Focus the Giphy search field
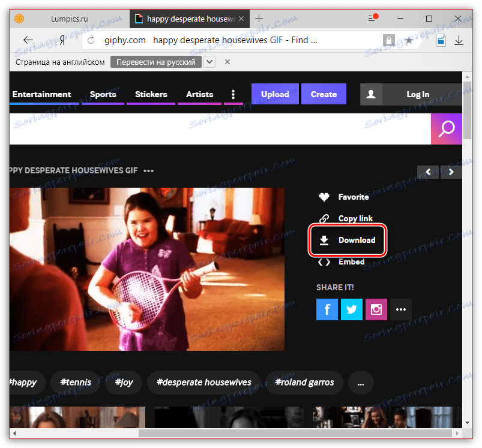482x448 pixels. point(220,129)
